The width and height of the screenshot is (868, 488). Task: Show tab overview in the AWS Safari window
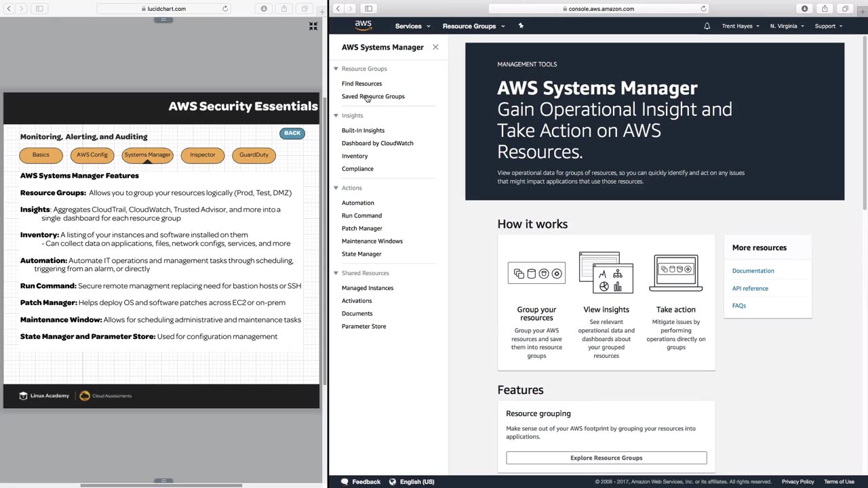pos(845,8)
